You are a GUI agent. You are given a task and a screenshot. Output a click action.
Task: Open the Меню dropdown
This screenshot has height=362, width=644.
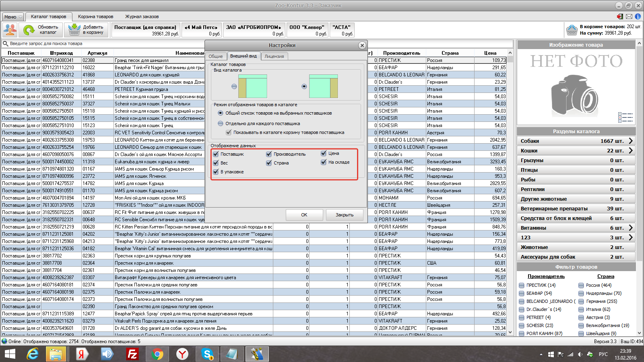[x=13, y=17]
